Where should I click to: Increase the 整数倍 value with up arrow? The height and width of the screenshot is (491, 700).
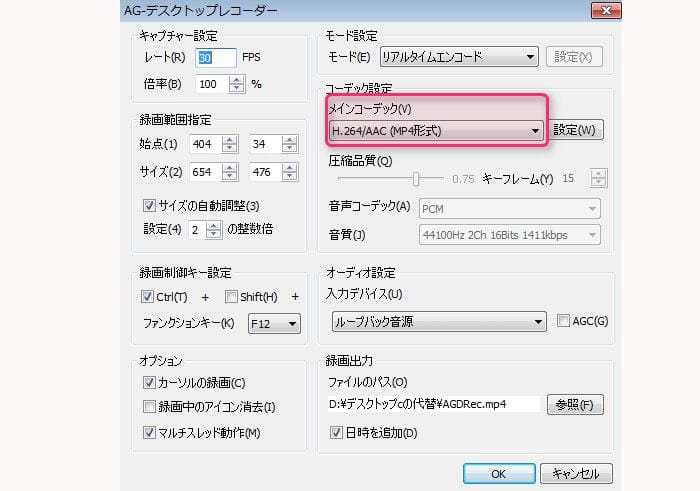213,225
